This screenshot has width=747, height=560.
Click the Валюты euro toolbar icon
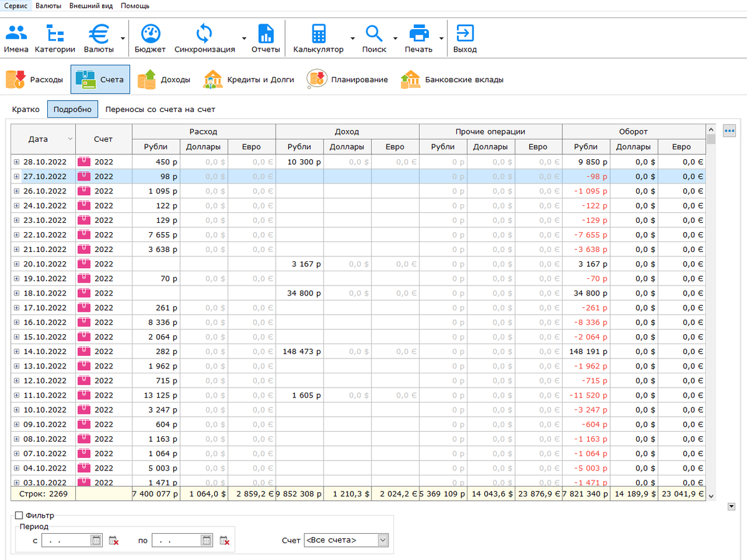[x=99, y=39]
